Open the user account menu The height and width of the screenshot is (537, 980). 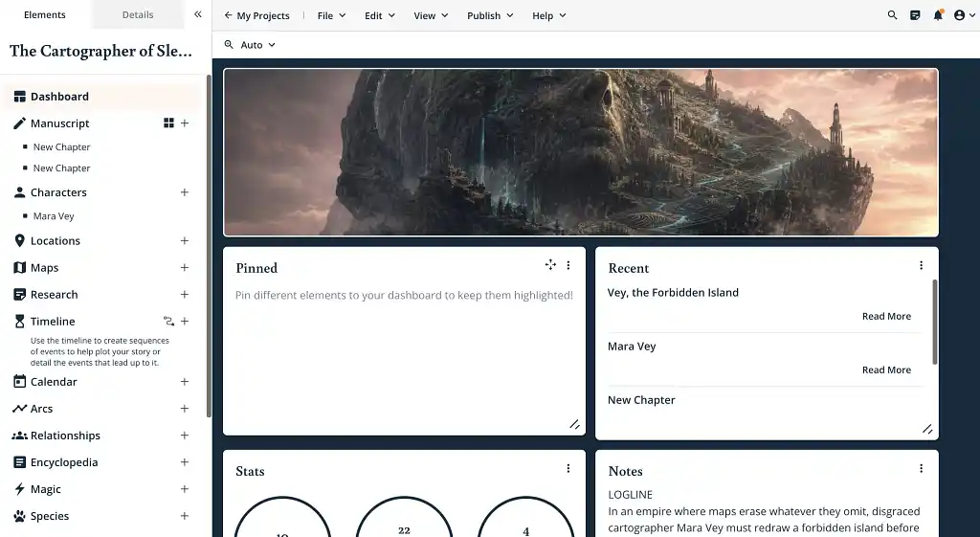(x=965, y=15)
